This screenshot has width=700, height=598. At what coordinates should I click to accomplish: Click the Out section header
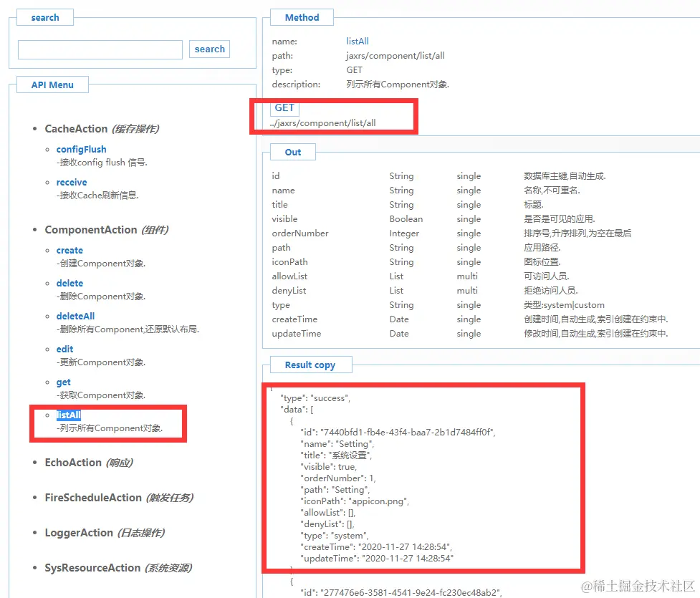[293, 152]
